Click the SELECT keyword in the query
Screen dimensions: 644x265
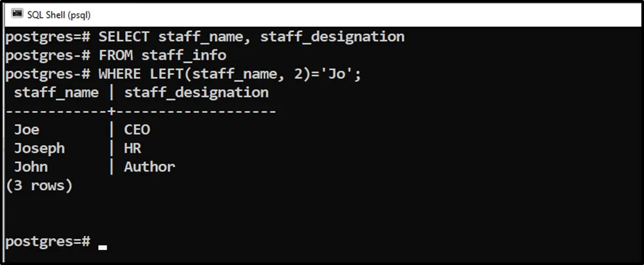coord(124,37)
